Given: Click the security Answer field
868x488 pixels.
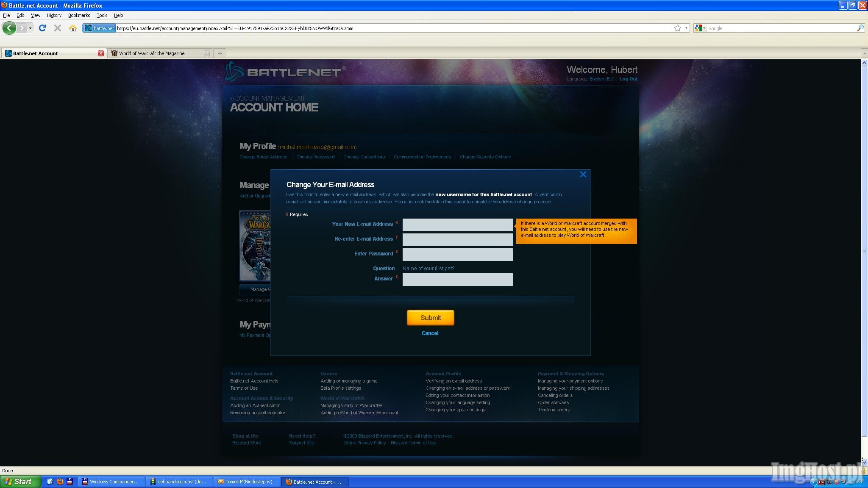Looking at the screenshot, I should click(457, 279).
